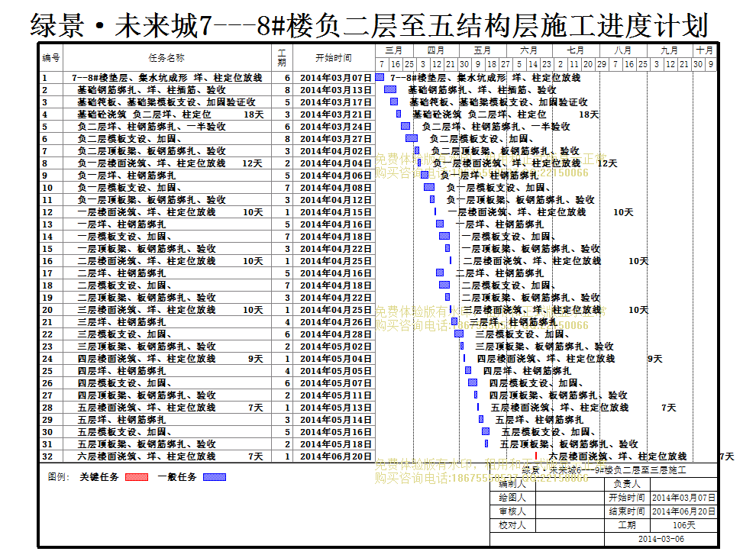Select the Gantt bar for task 14 一层模板支设
The width and height of the screenshot is (756, 558).
click(444, 236)
